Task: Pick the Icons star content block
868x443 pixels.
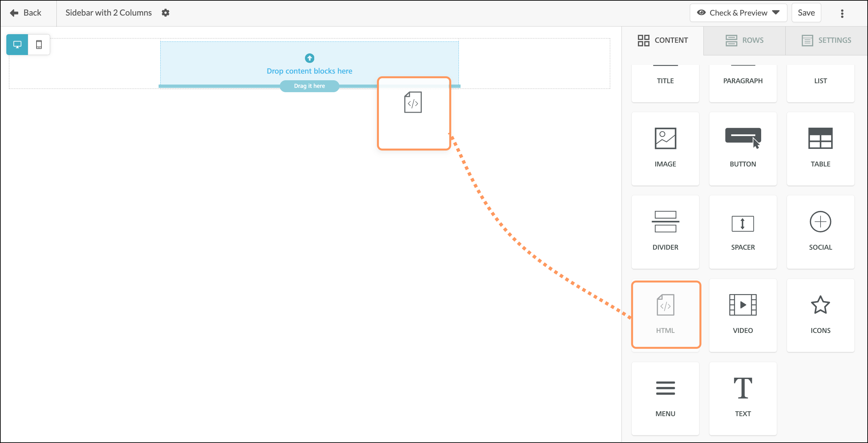Action: pyautogui.click(x=820, y=315)
